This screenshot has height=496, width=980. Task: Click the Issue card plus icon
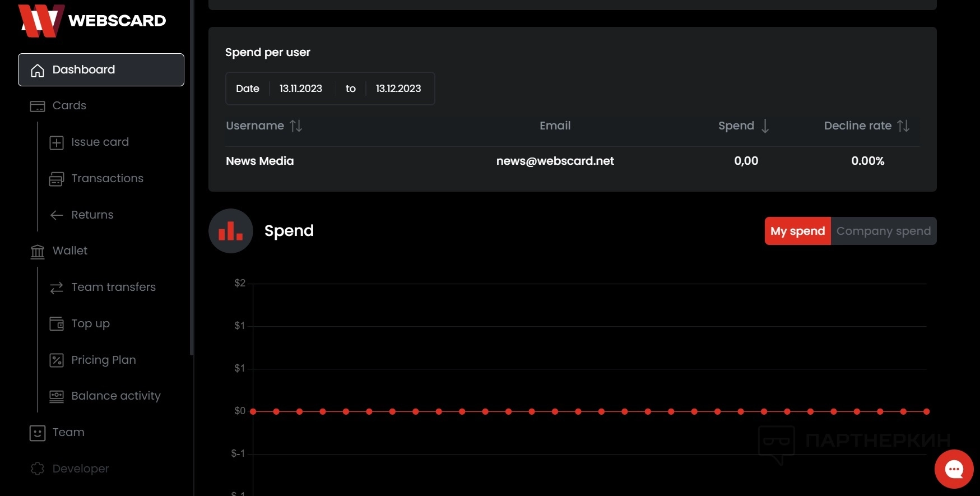(57, 142)
